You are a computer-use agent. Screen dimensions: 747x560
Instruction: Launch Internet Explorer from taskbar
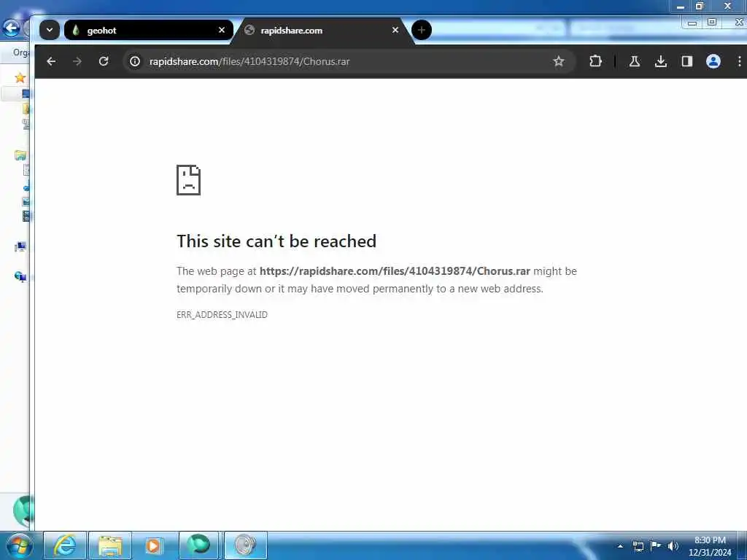(x=65, y=545)
